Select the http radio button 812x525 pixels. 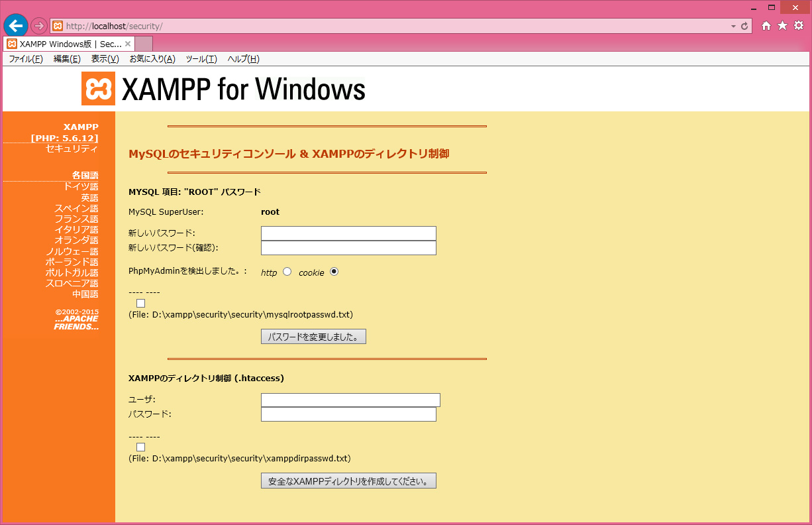(287, 272)
